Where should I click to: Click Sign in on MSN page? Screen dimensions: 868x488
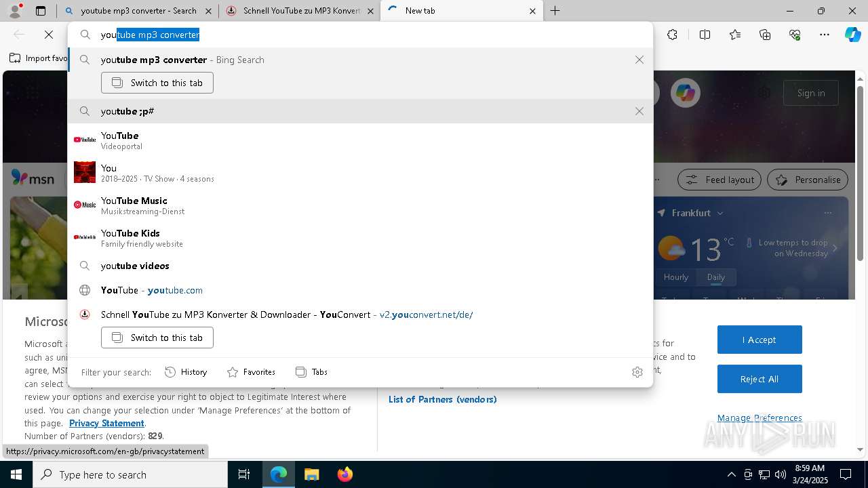pyautogui.click(x=811, y=93)
